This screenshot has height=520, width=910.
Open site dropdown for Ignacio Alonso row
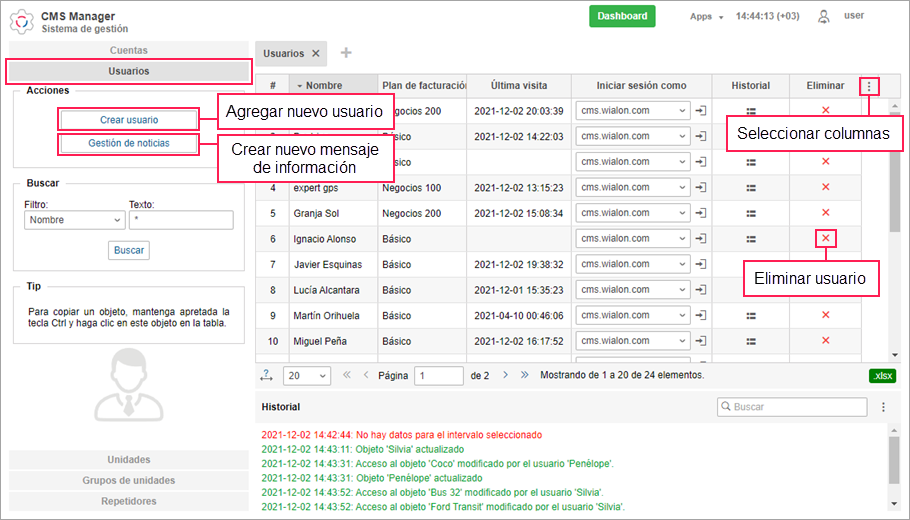point(633,239)
